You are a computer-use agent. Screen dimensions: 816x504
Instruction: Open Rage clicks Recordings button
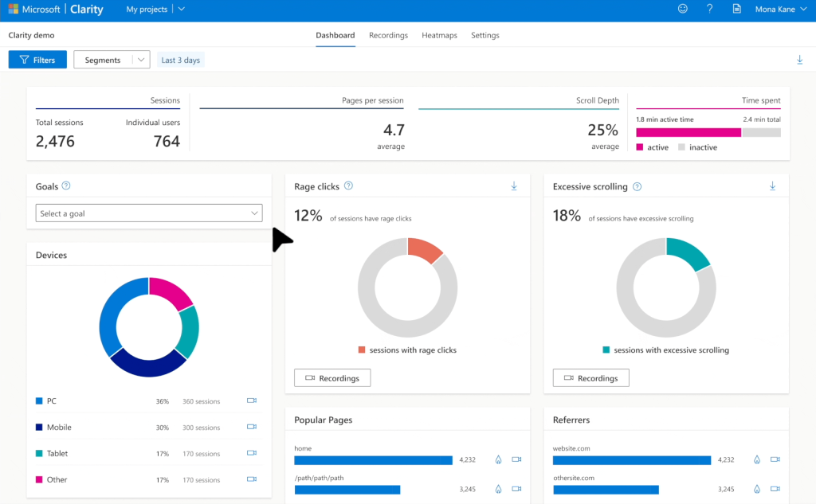[x=332, y=378]
